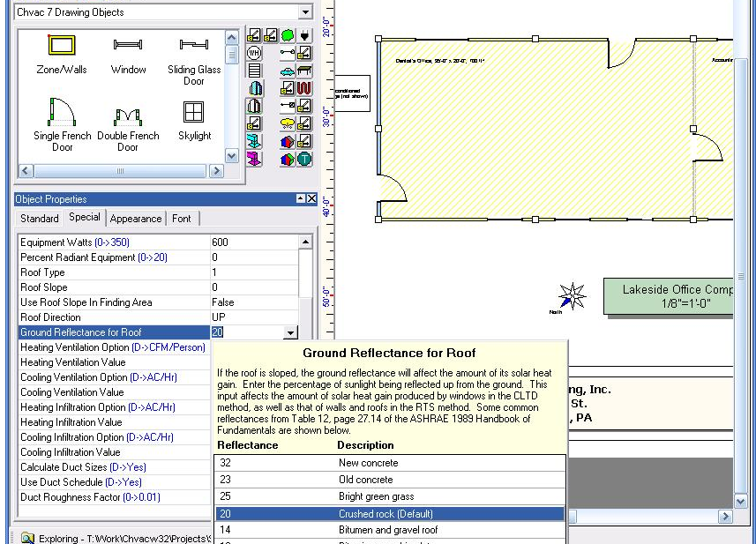Open the Ground Reflectance value dropdown arrow
Image resolution: width=756 pixels, height=544 pixels.
click(290, 332)
